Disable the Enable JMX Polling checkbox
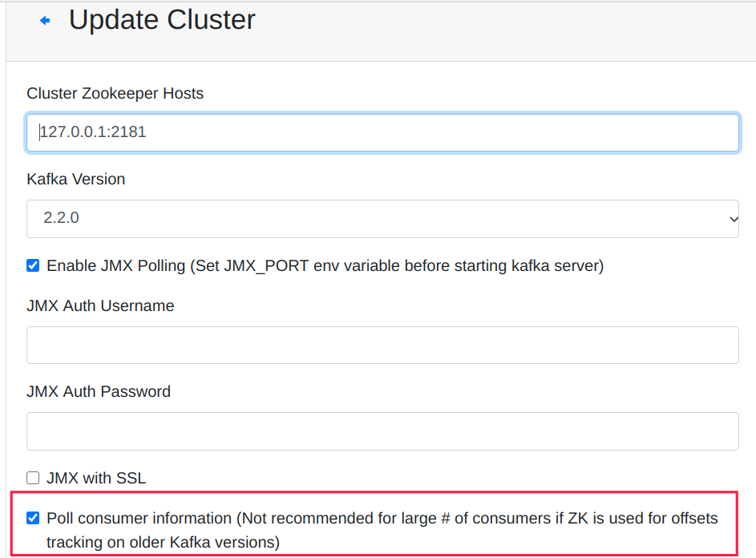 33,265
